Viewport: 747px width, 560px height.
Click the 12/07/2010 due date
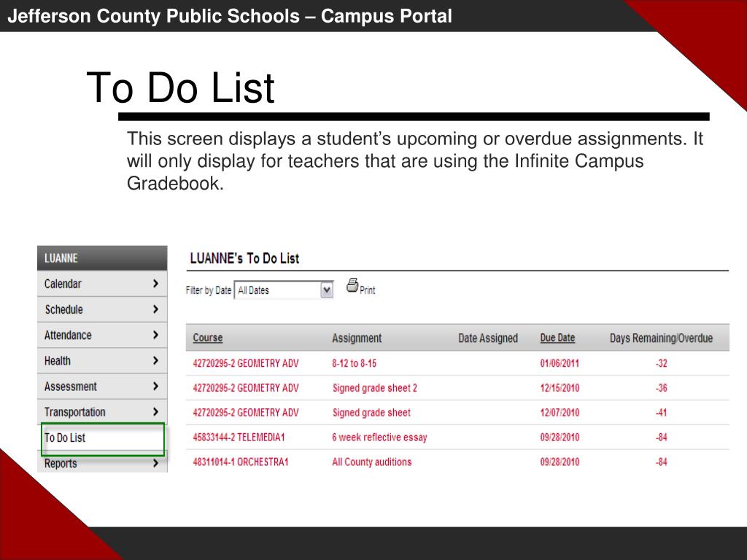[x=560, y=413]
